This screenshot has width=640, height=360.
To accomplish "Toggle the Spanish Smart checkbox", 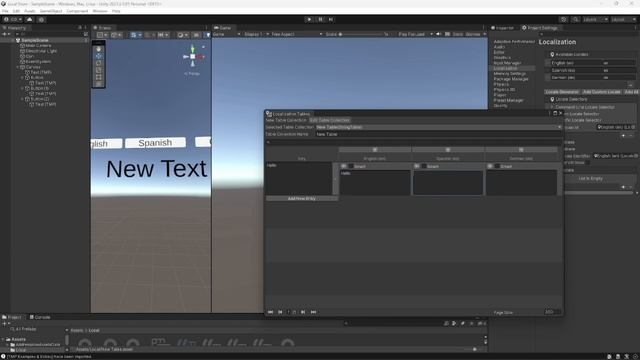I will click(424, 166).
